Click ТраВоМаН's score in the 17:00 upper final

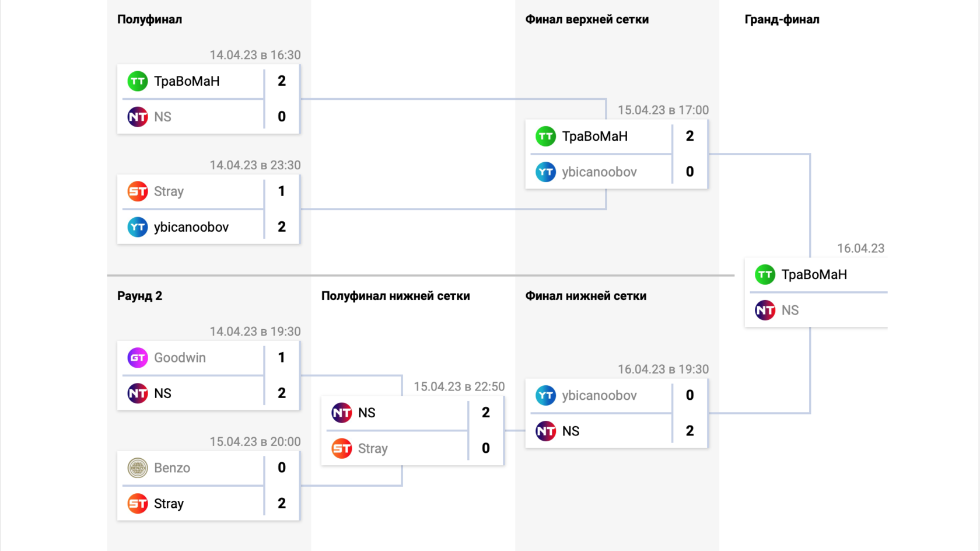[x=689, y=137]
